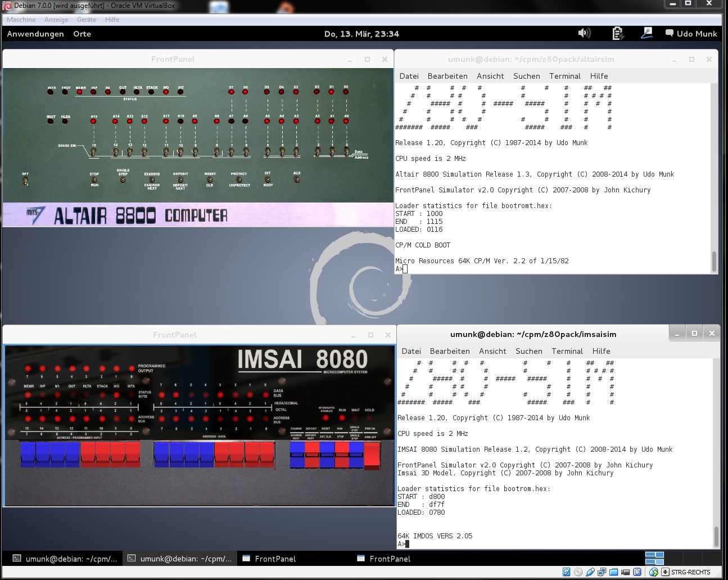Click the Altair INTE status LED
This screenshot has width=728, height=580.
(x=51, y=92)
